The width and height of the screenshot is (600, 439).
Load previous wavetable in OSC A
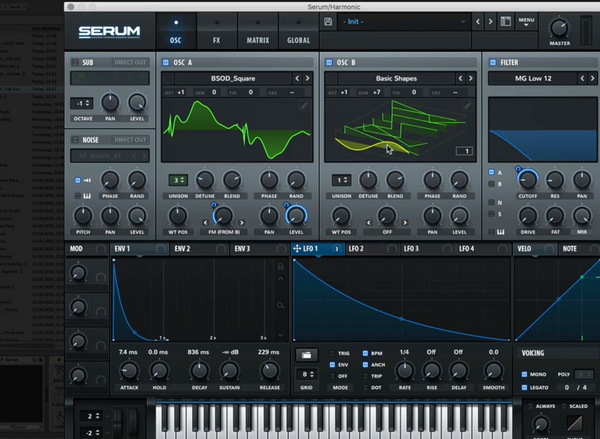[297, 78]
